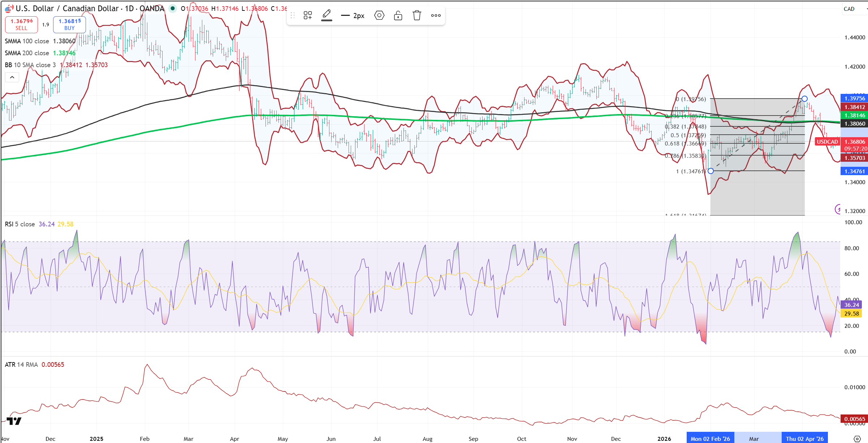Select the SMMA 100 close indicator legend
The image size is (868, 443).
point(27,41)
